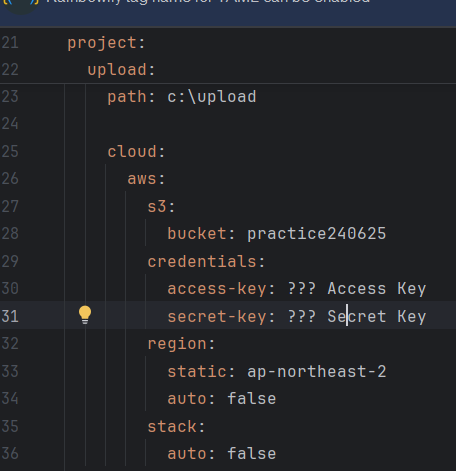Click the '??? Access Key' placeholder value
The width and height of the screenshot is (456, 471).
357,289
